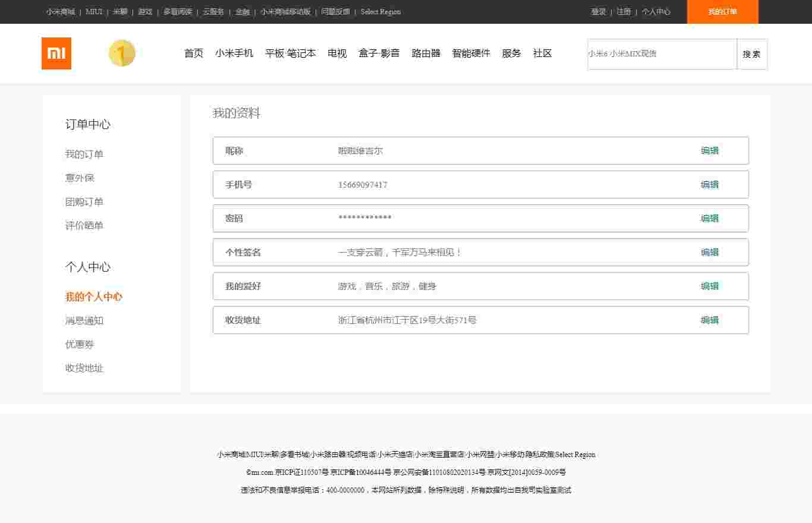
Task: Select 我的个人中心 in the sidebar
Action: click(x=94, y=297)
